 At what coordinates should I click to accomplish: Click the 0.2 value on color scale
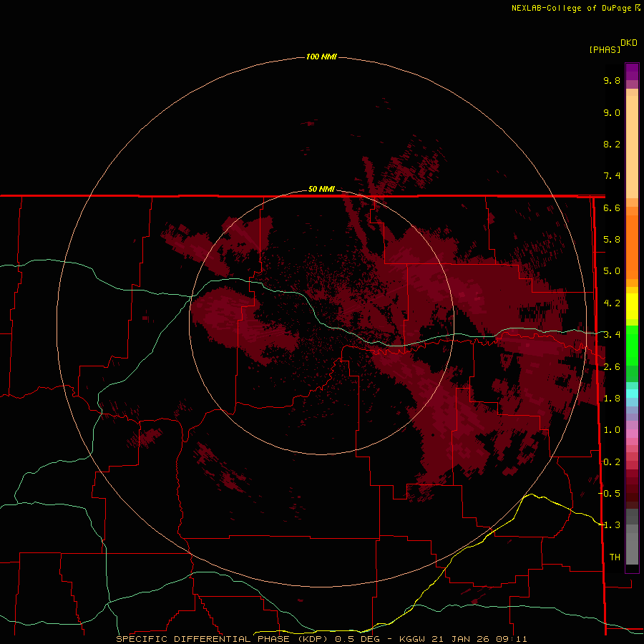(x=612, y=462)
